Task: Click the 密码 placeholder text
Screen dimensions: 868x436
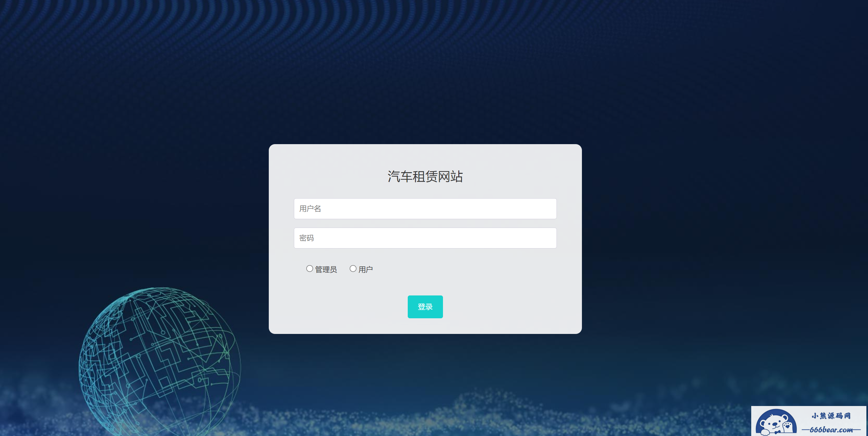Action: [x=306, y=238]
